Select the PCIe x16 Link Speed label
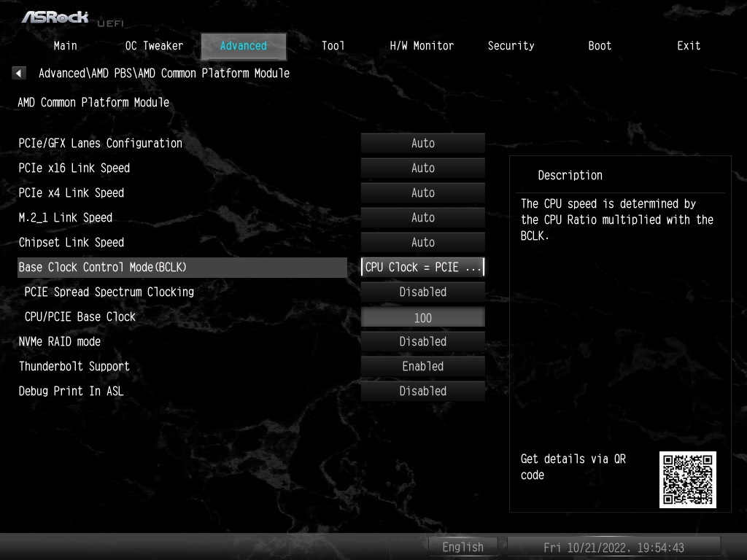This screenshot has width=747, height=560. coord(74,168)
